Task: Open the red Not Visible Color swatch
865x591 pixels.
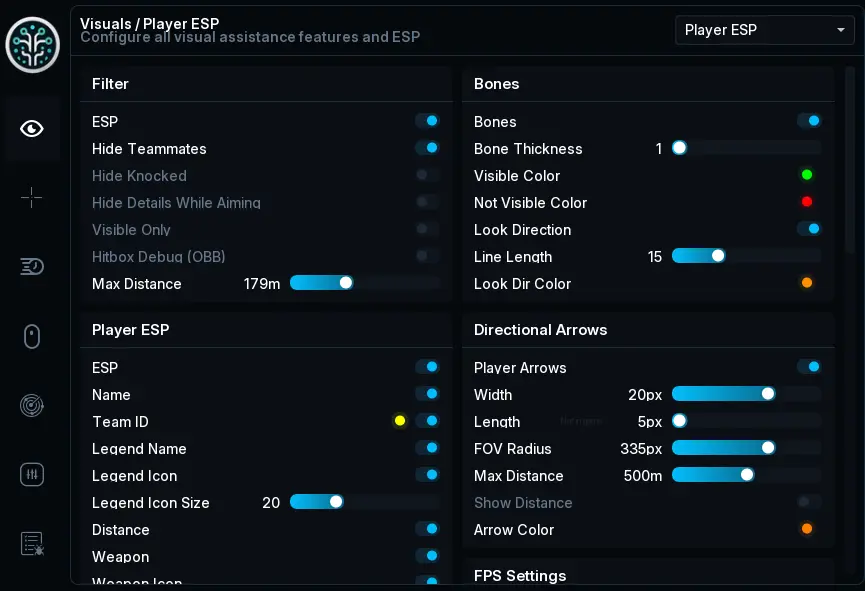Action: pos(807,202)
